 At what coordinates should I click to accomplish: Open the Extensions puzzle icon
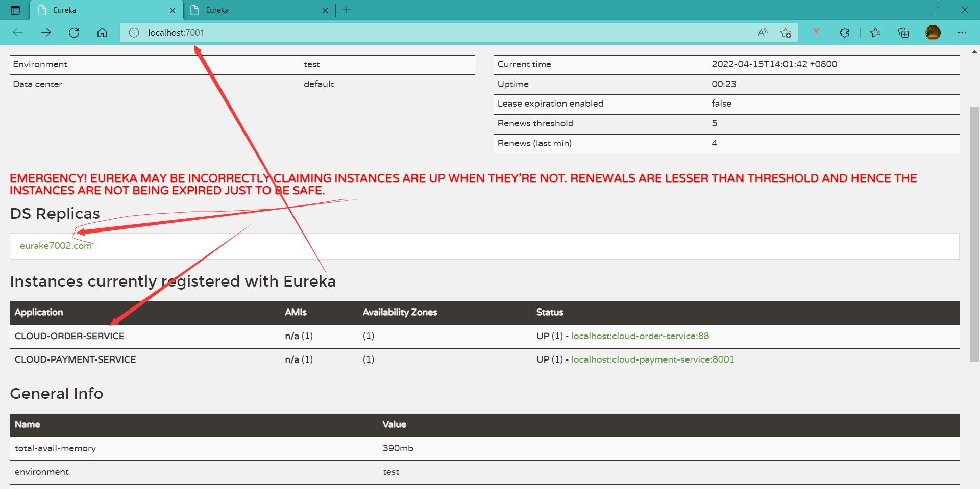[844, 33]
